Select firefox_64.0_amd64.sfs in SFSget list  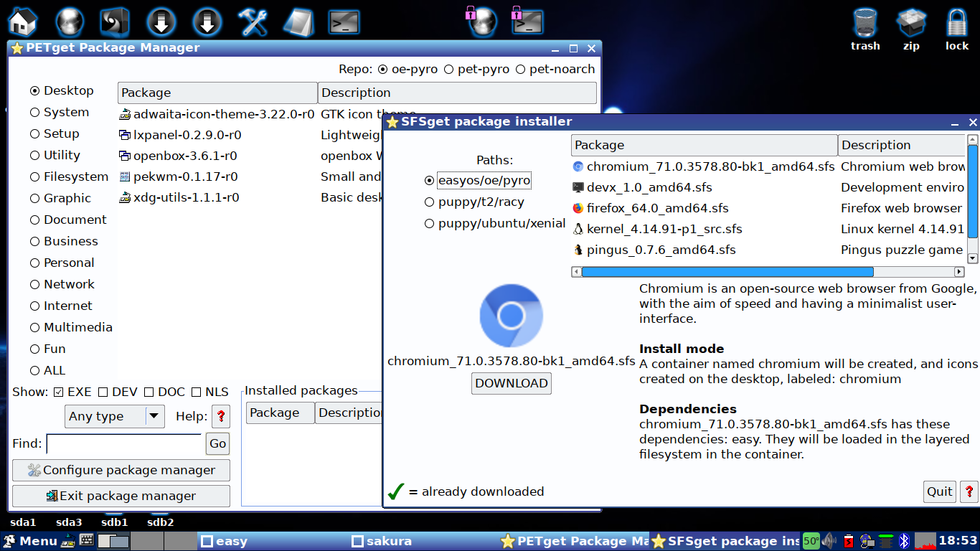tap(768, 208)
